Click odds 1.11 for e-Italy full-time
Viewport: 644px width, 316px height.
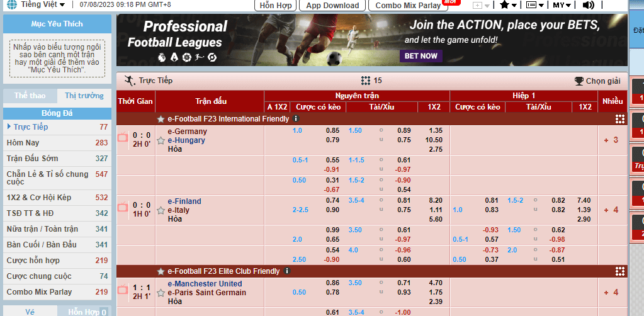coord(436,210)
